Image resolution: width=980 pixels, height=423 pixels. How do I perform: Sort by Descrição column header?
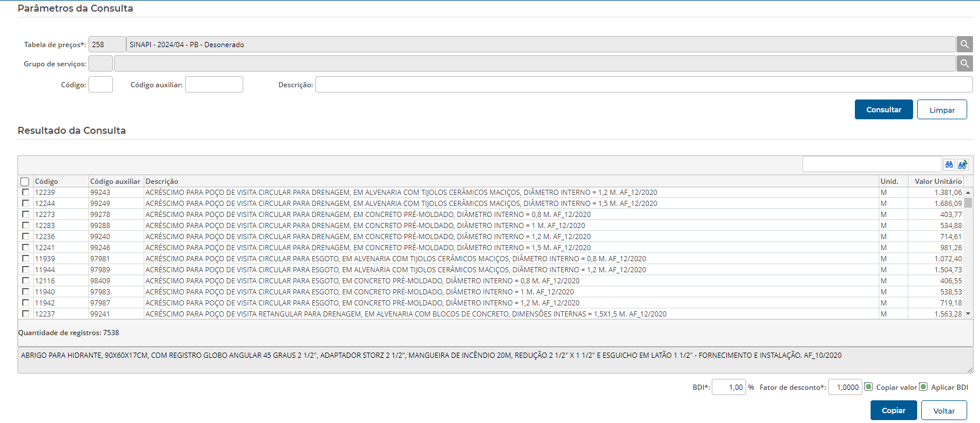point(162,182)
